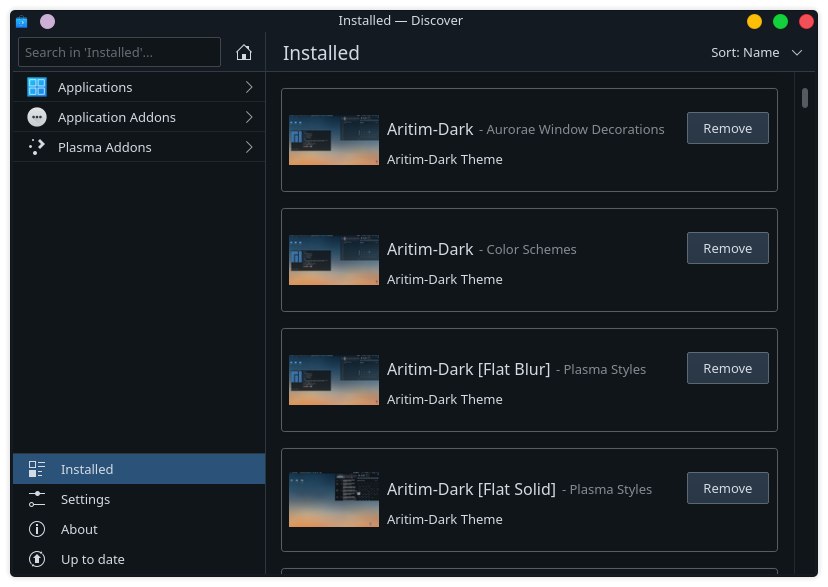Open the Sort: Name dropdown
Viewport: 828px width, 587px height.
click(757, 53)
